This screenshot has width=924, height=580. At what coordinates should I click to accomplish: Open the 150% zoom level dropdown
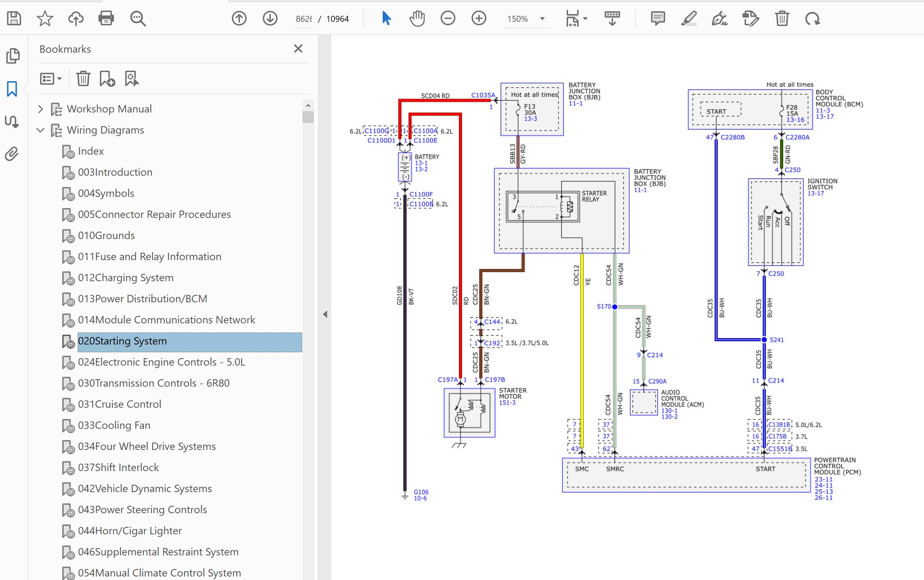(542, 19)
